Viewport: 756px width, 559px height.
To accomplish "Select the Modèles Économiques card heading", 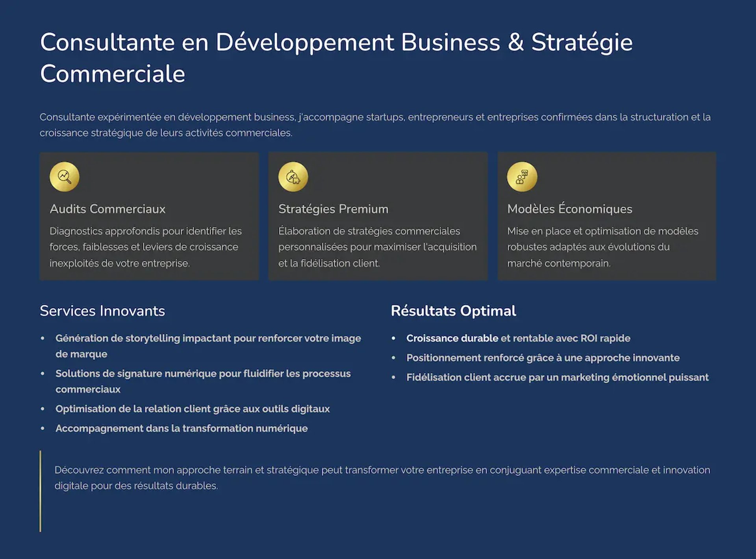I will pyautogui.click(x=569, y=209).
